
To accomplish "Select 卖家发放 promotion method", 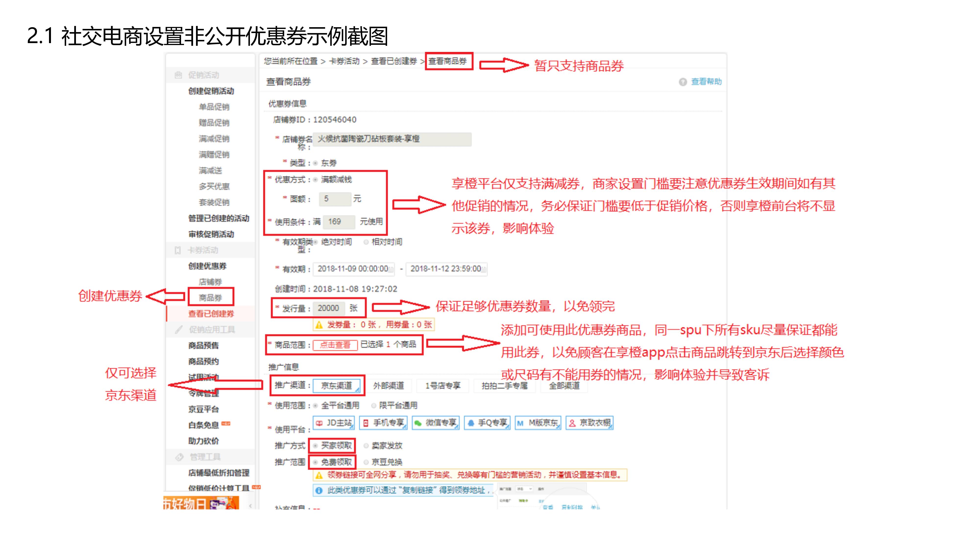I will (366, 446).
